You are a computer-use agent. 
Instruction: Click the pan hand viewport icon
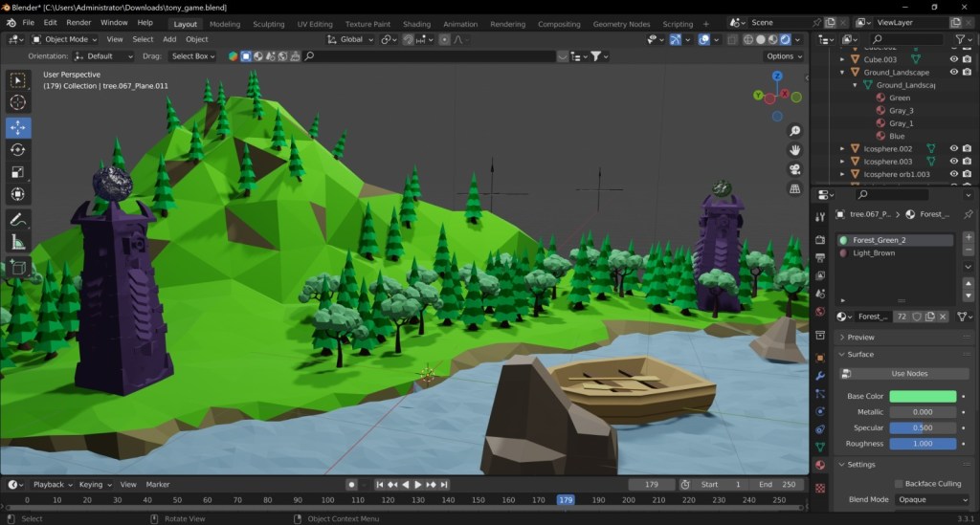pyautogui.click(x=794, y=150)
